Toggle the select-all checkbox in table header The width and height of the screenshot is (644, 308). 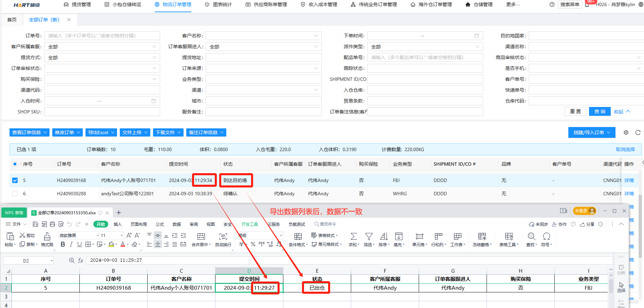pos(15,164)
